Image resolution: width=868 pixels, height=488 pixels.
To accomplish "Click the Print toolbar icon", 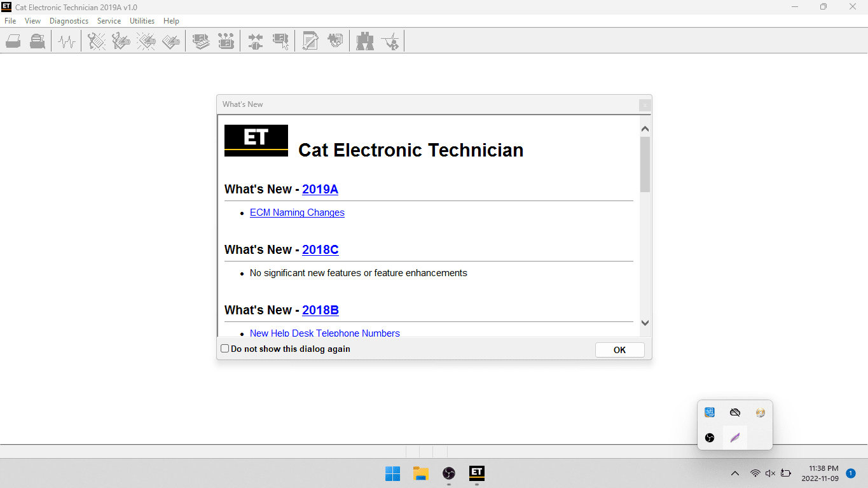I will [13, 42].
